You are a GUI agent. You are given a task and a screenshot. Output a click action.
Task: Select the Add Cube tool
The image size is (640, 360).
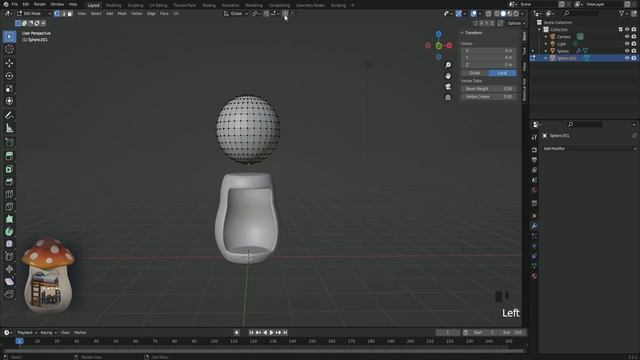[9, 142]
